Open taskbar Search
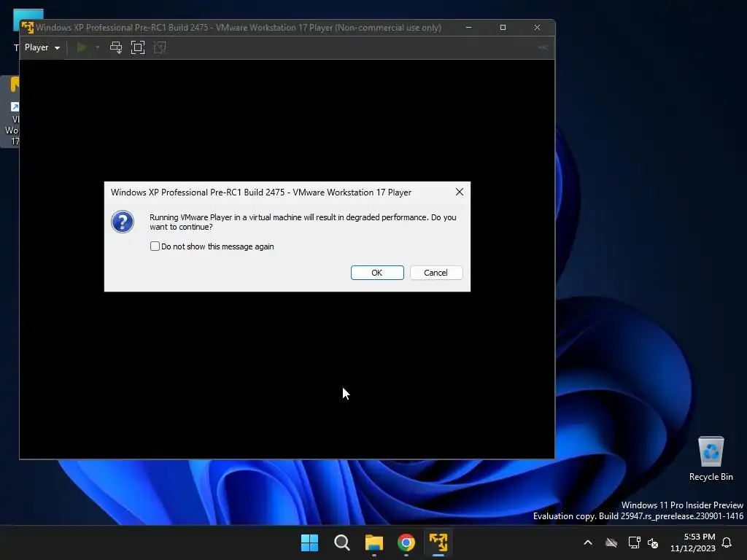 pyautogui.click(x=341, y=542)
